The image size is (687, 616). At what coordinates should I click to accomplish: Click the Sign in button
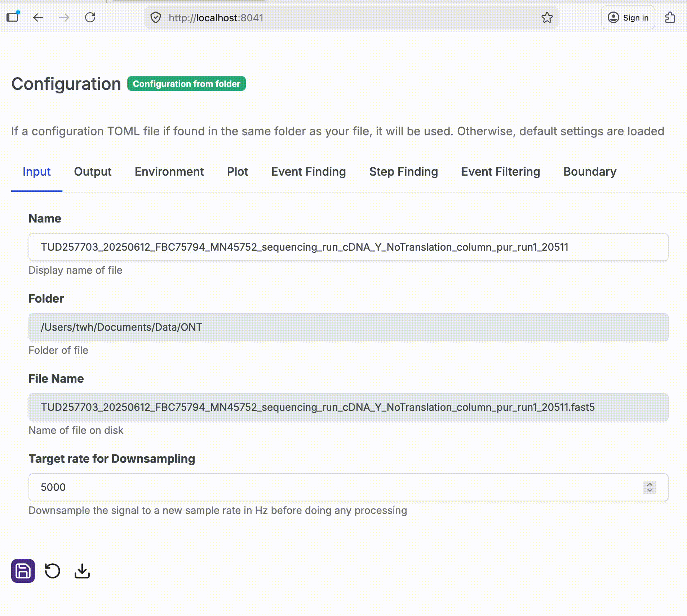click(628, 17)
